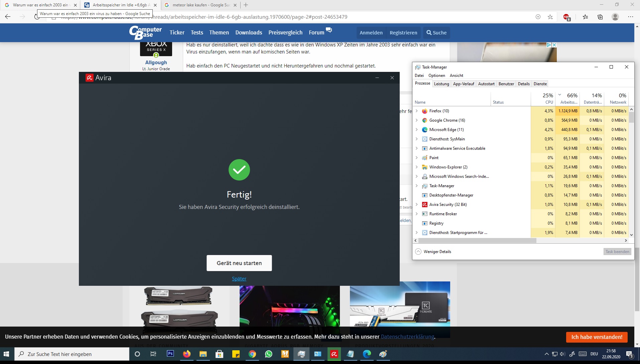640x364 pixels.
Task: Click the Gerät neu starten button
Action: click(239, 263)
